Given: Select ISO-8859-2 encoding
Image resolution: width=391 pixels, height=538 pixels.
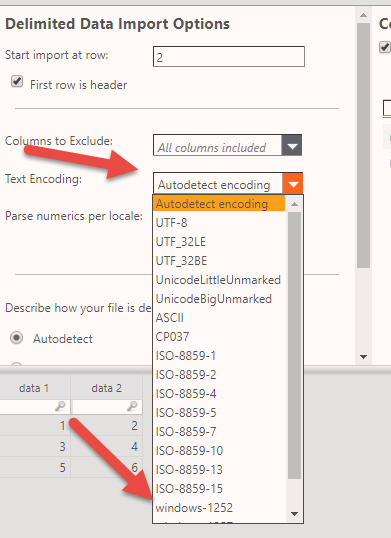Looking at the screenshot, I should 219,375.
